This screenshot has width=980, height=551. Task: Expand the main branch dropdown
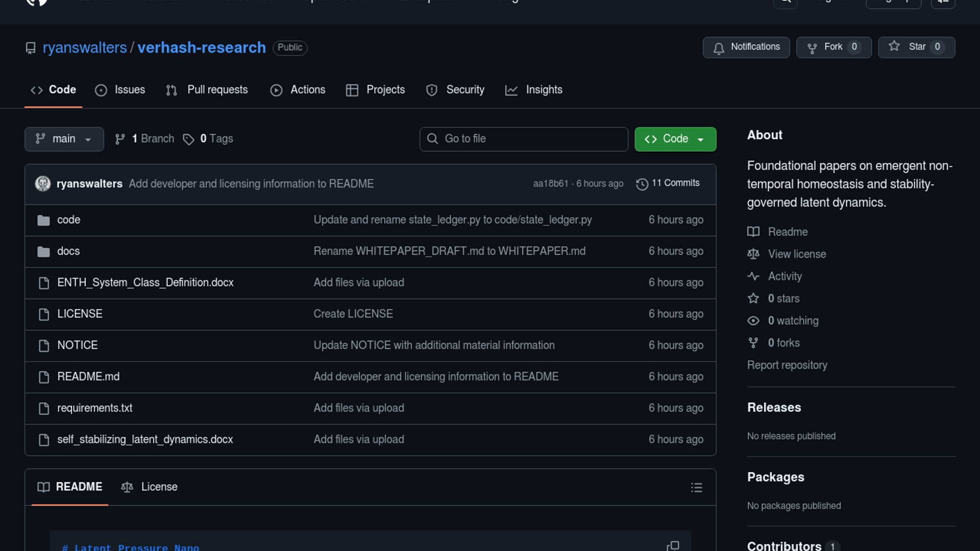coord(64,139)
